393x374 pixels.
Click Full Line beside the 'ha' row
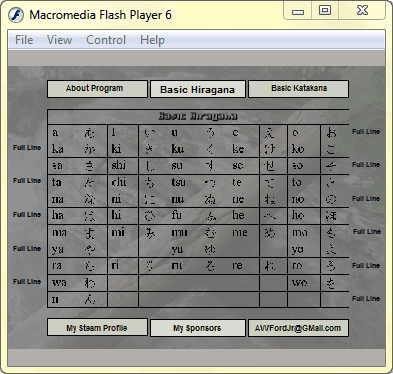(27, 214)
